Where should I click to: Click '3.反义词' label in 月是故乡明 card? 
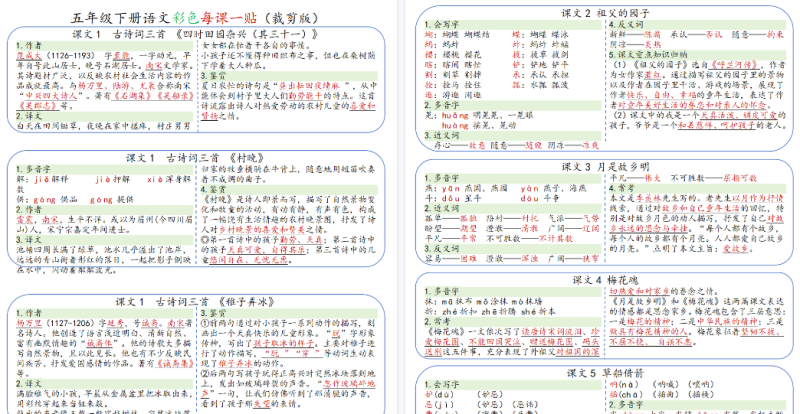(442, 249)
